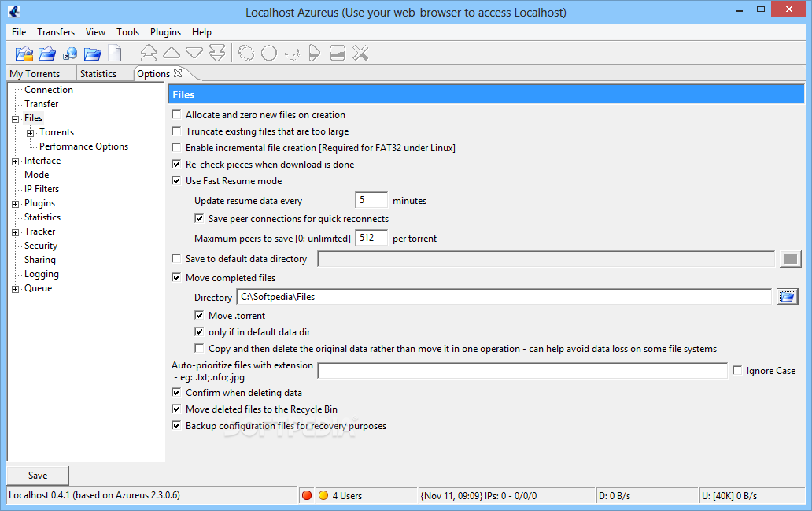Click the red status indicator in status bar
The width and height of the screenshot is (812, 511).
tap(307, 495)
